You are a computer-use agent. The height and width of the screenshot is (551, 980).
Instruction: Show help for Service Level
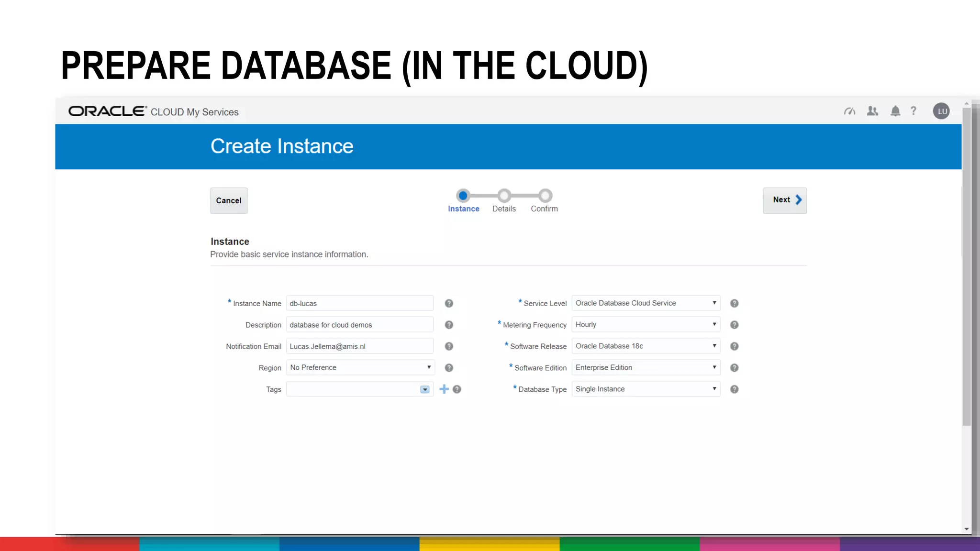735,303
